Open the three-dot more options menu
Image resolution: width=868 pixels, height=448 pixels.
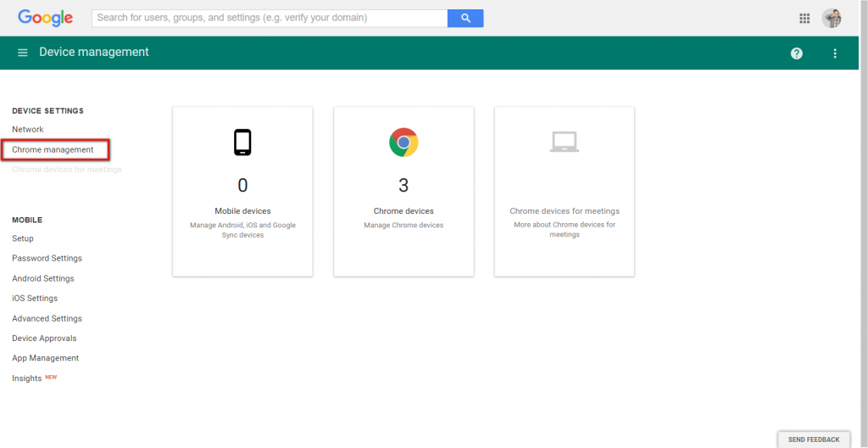click(x=835, y=53)
